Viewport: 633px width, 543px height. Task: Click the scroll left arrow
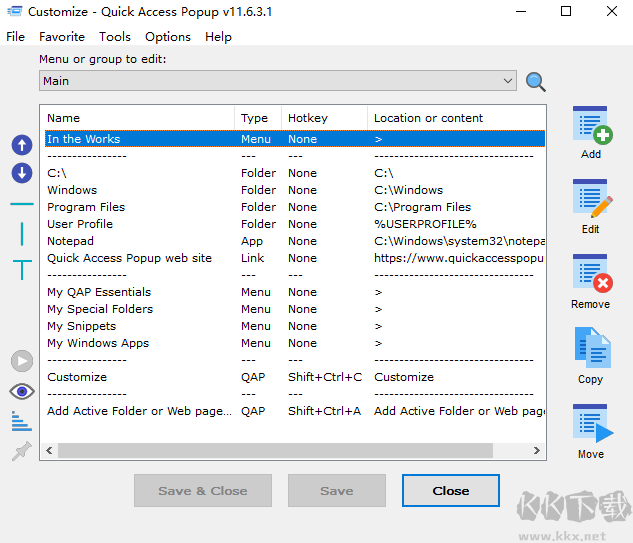pyautogui.click(x=49, y=450)
